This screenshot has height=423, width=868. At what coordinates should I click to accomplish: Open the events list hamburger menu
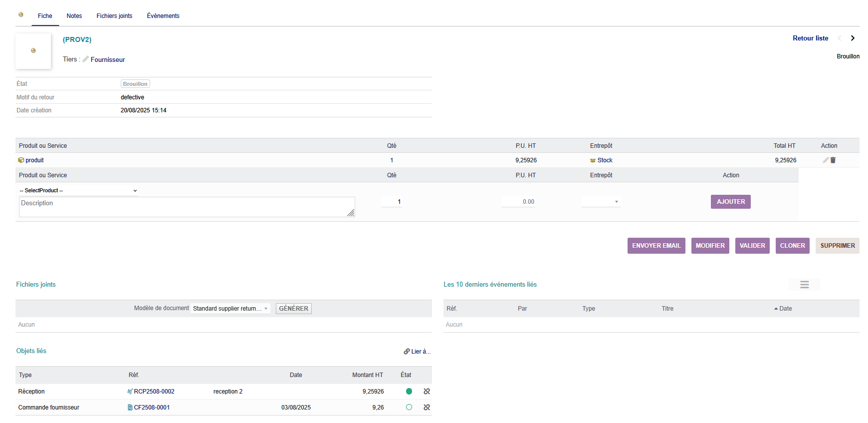pyautogui.click(x=804, y=285)
